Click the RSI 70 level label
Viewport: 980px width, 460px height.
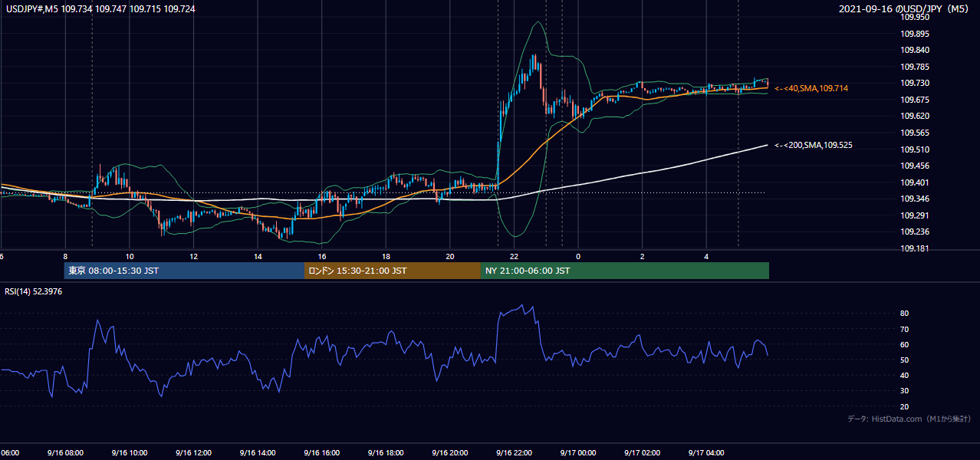click(905, 329)
